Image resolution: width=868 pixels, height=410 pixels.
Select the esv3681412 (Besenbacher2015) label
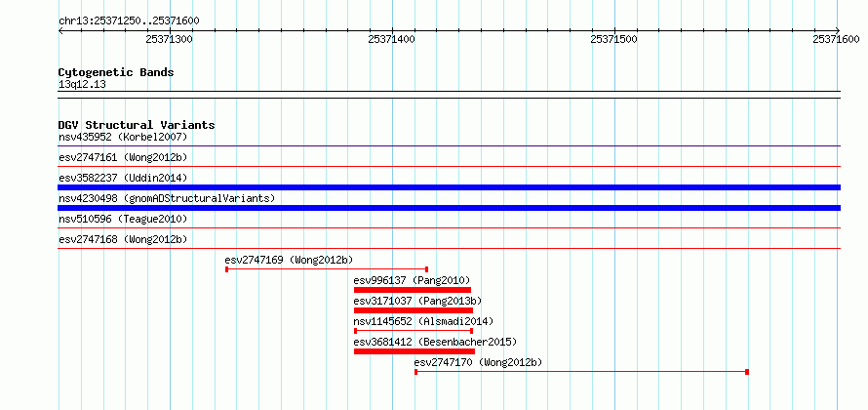coord(435,342)
